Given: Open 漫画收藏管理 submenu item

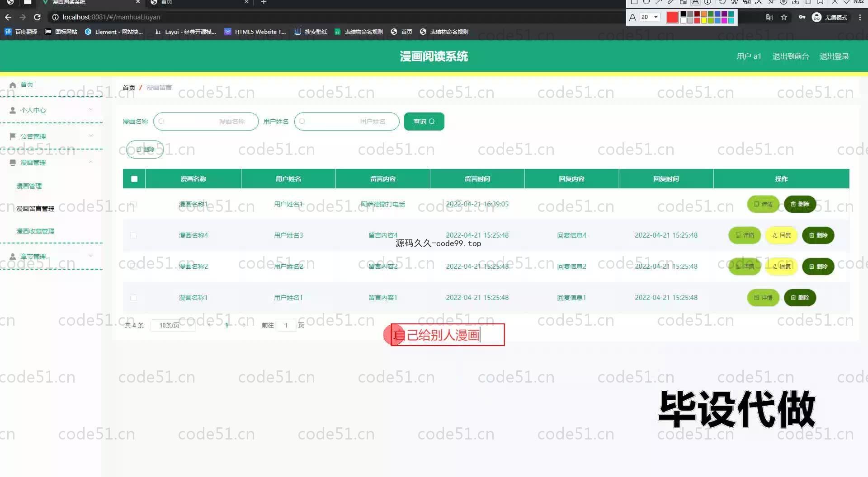Looking at the screenshot, I should coord(35,231).
